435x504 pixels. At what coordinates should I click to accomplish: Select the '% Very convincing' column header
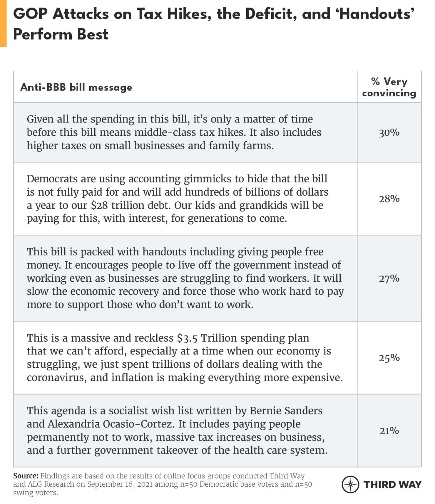(389, 87)
